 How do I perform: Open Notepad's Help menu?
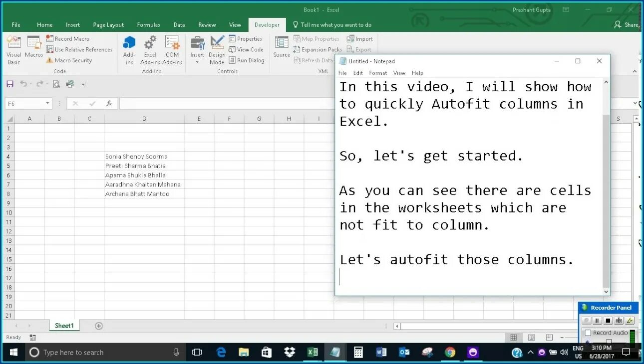pos(417,73)
